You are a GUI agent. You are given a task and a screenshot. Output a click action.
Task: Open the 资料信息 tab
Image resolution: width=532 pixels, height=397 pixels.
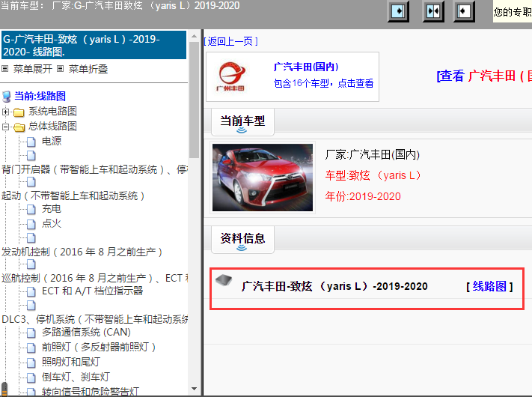(x=242, y=240)
